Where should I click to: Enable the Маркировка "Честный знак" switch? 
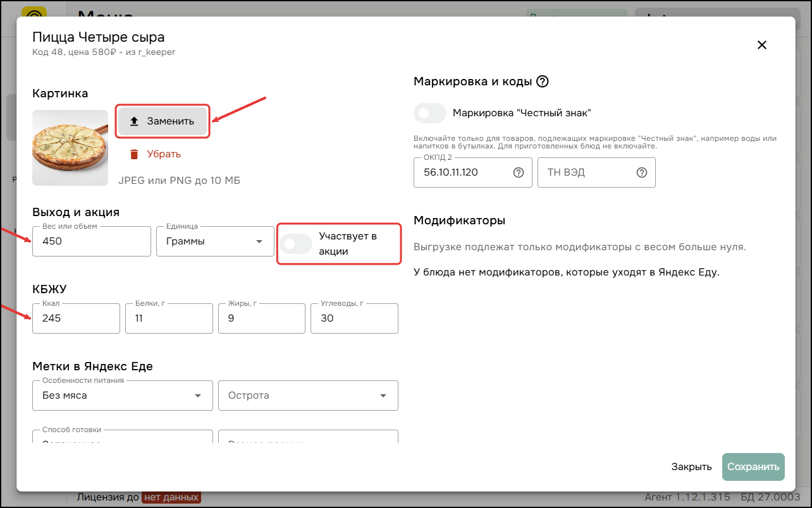pos(430,113)
